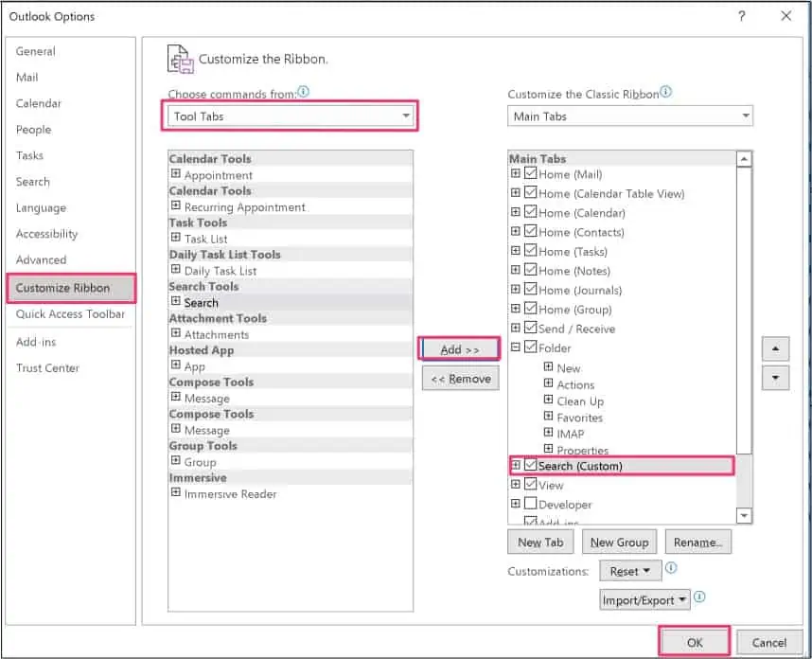Click the << Remove button

[x=460, y=379]
